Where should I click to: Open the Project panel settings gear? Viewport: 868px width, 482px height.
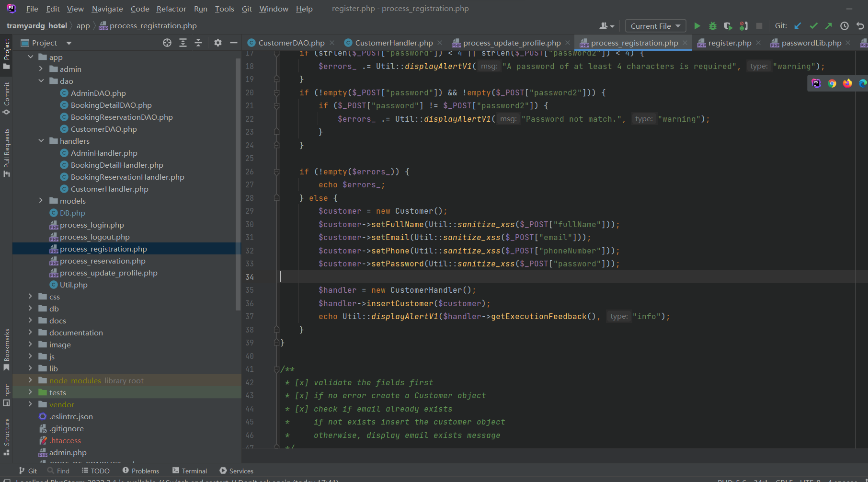point(218,43)
